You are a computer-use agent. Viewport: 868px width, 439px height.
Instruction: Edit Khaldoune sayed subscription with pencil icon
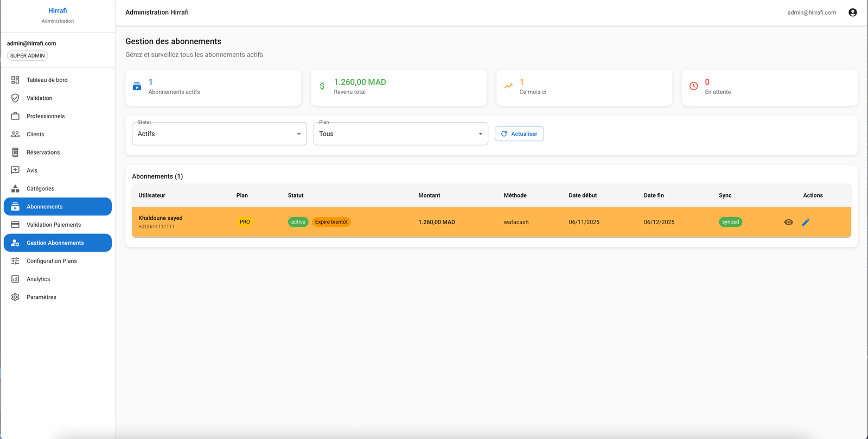point(806,222)
